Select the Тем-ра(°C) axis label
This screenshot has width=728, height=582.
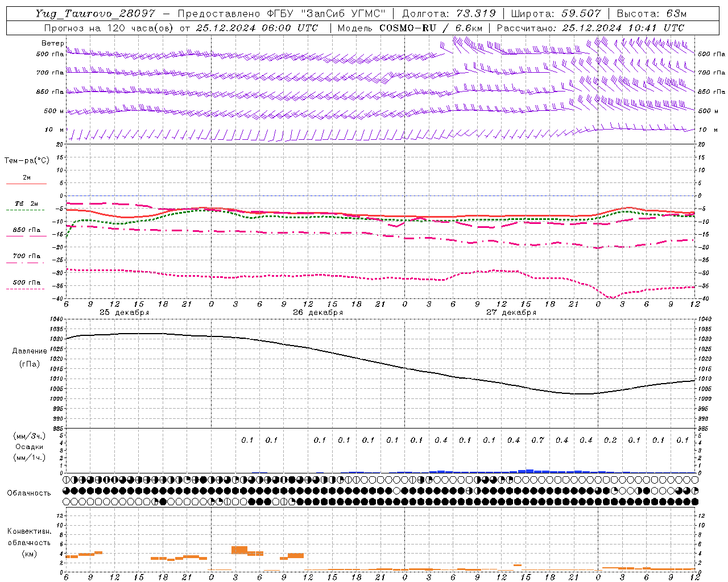(x=27, y=161)
